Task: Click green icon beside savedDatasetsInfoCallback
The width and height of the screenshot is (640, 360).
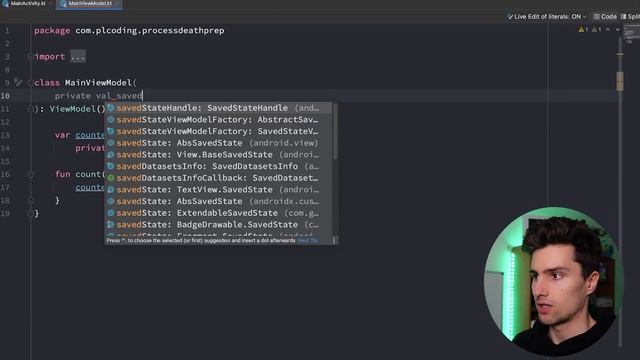Action: click(x=111, y=178)
